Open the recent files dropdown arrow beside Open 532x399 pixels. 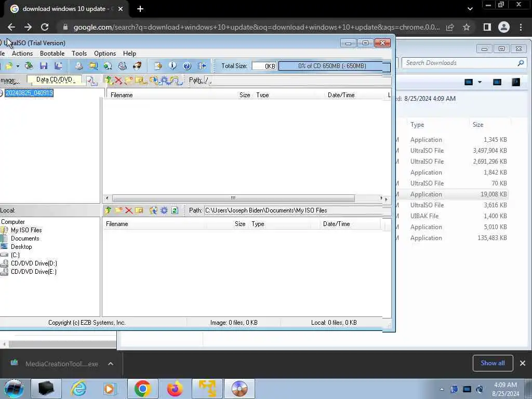click(18, 66)
